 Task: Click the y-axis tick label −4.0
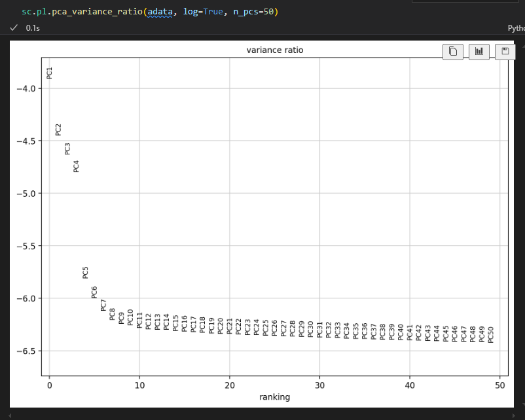[26, 89]
